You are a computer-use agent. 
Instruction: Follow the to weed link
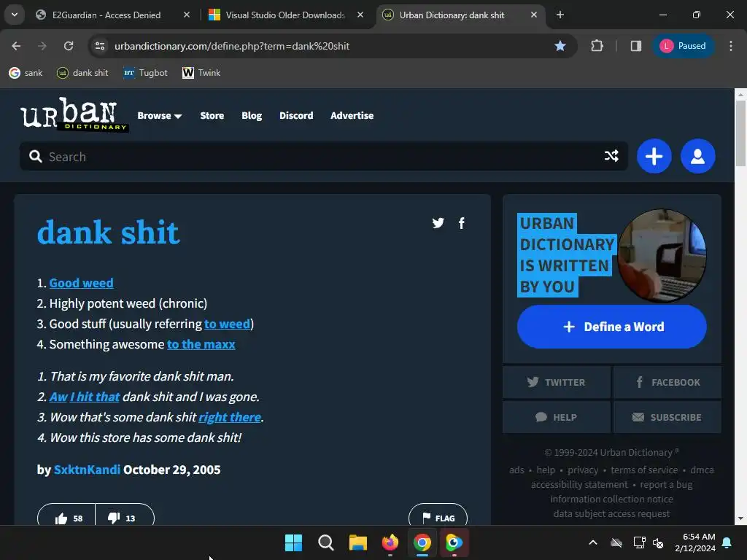[x=228, y=324]
